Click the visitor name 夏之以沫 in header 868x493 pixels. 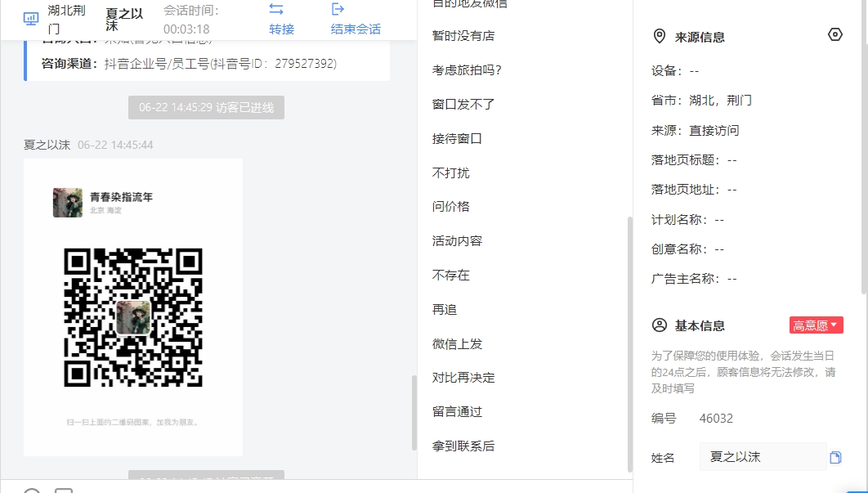(124, 20)
